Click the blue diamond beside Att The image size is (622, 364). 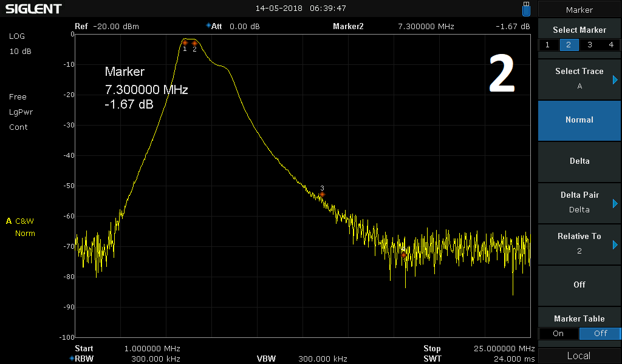[x=208, y=25]
